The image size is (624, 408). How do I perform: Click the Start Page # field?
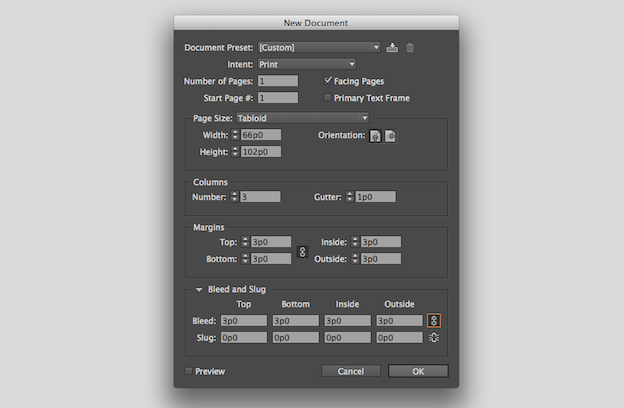coord(278,98)
